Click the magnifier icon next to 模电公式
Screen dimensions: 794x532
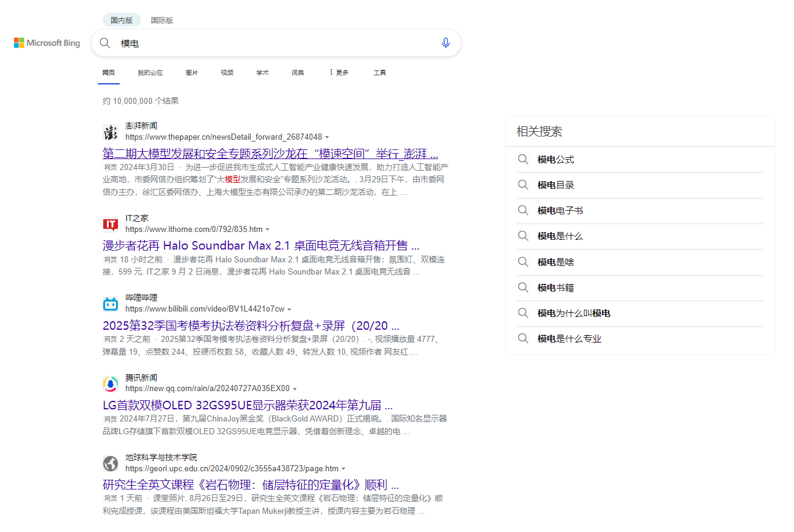pyautogui.click(x=523, y=159)
